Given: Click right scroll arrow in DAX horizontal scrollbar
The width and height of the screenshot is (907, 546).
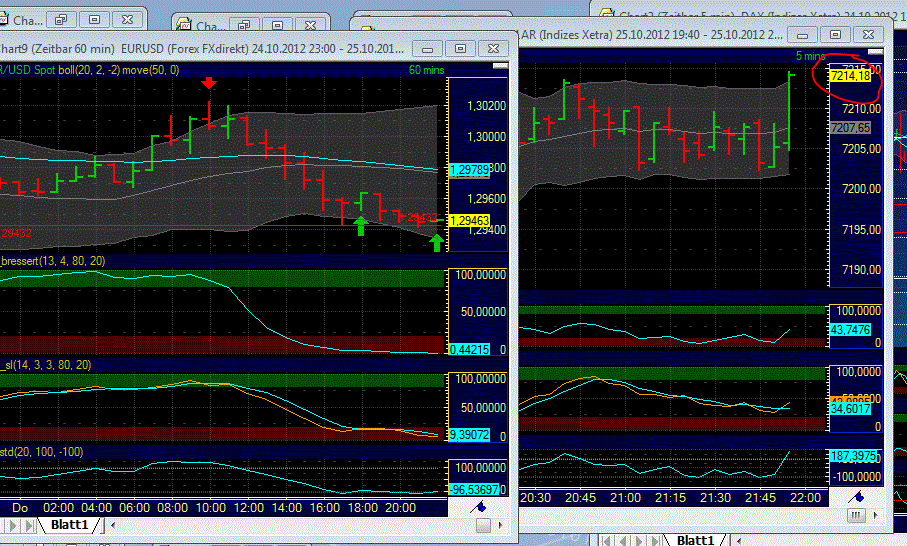Looking at the screenshot, I should [875, 515].
